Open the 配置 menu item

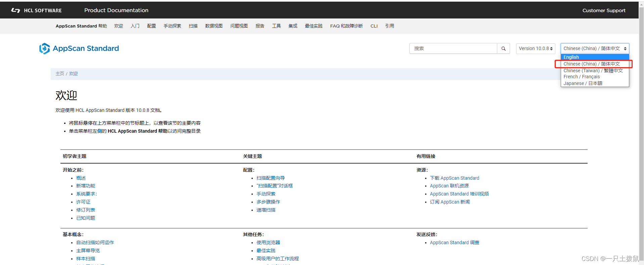(x=151, y=26)
